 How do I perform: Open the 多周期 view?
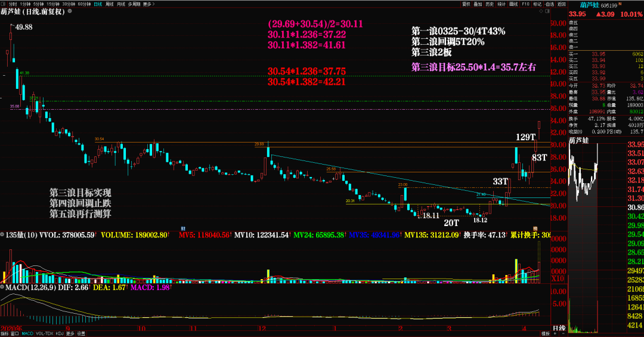point(134,4)
